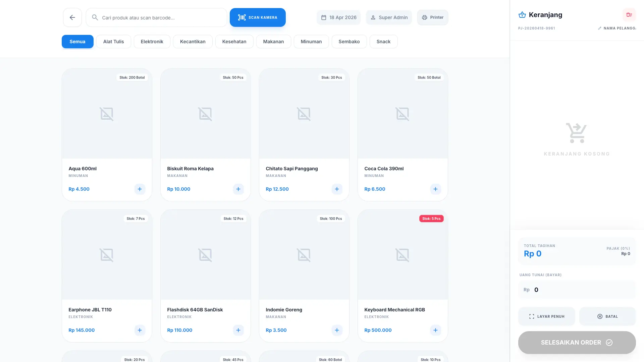Click the Stok: 100 Pcs badge

[331, 219]
